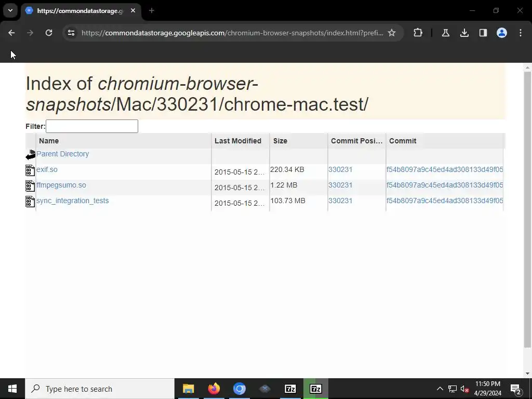532x399 pixels.
Task: Show hidden system tray icons
Action: pos(440,389)
